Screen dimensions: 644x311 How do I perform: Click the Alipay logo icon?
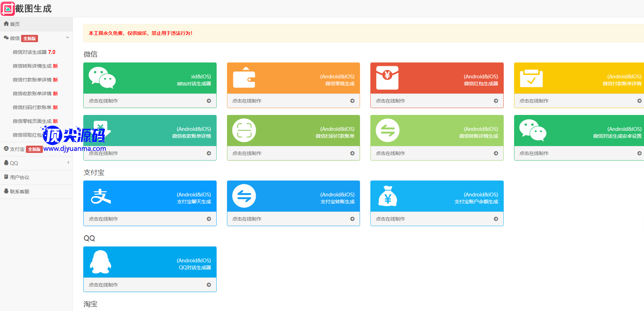101,196
